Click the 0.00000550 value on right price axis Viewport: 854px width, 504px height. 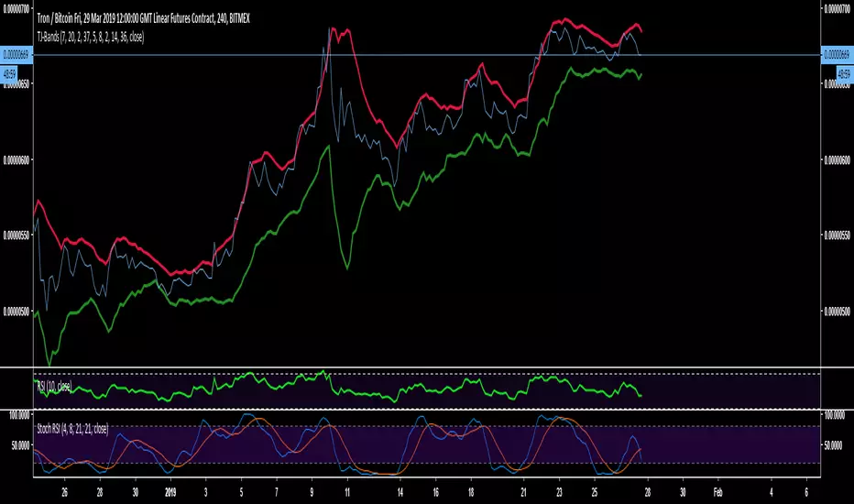point(838,235)
